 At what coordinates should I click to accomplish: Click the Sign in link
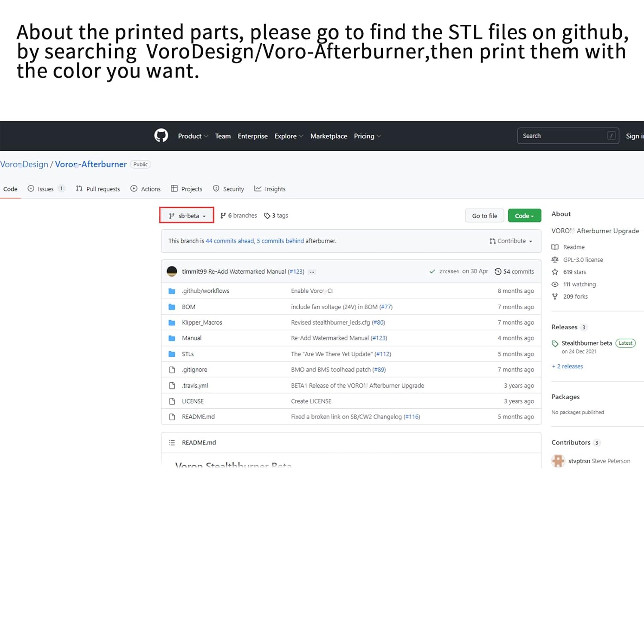pyautogui.click(x=635, y=136)
